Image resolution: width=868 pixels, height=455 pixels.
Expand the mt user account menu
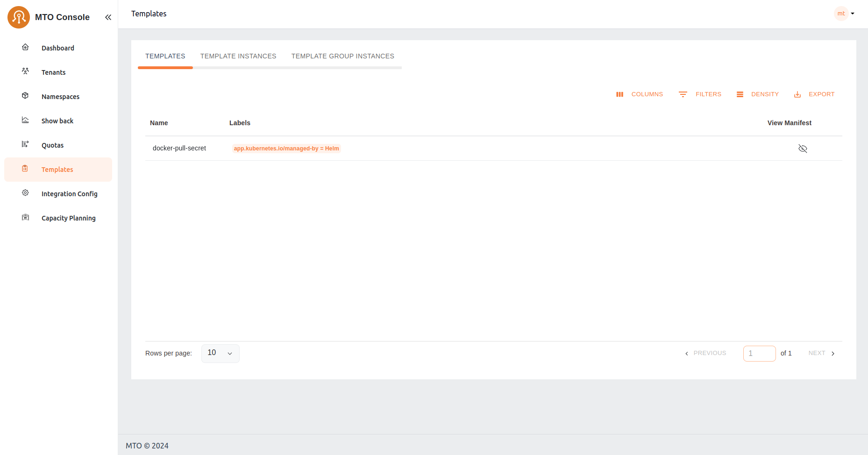pyautogui.click(x=845, y=14)
